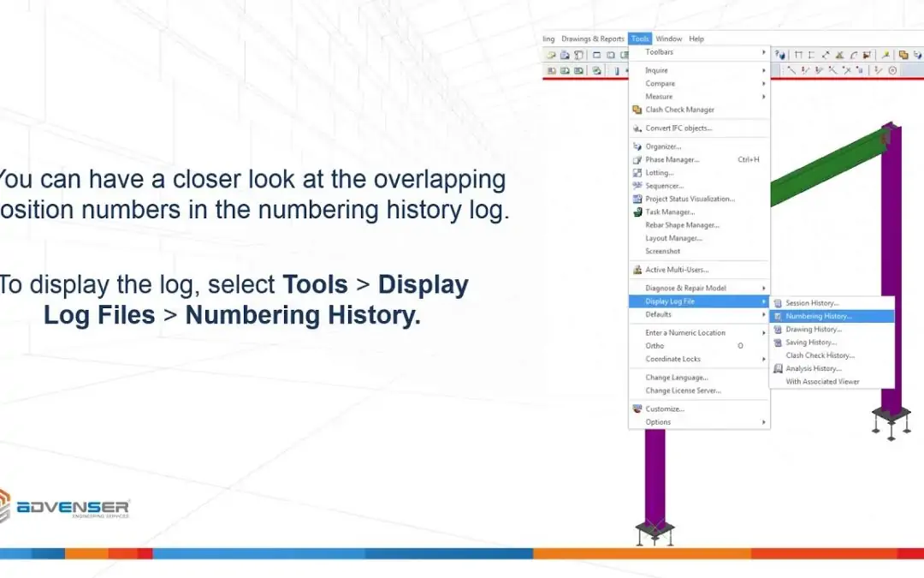Click the open model folder toolbar icon
The height and width of the screenshot is (578, 924).
[x=552, y=55]
